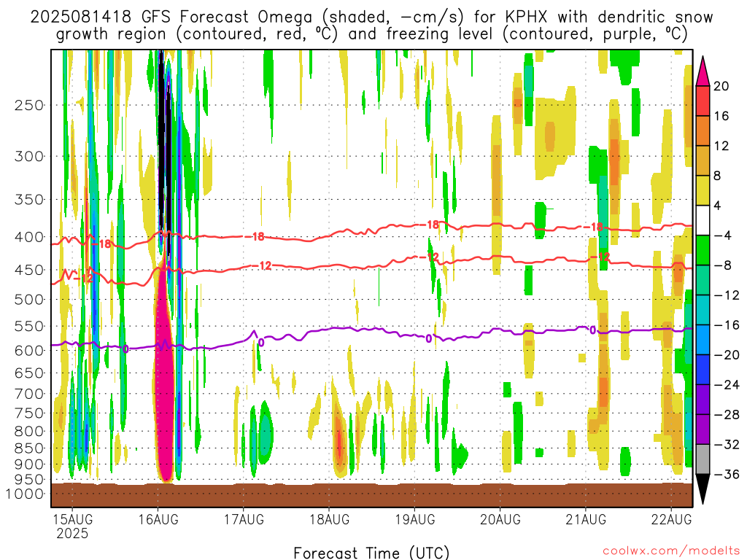Select the dark blue -24-to--20 colorbar segment
Image resolution: width=747 pixels, height=560 pixels.
pos(703,370)
